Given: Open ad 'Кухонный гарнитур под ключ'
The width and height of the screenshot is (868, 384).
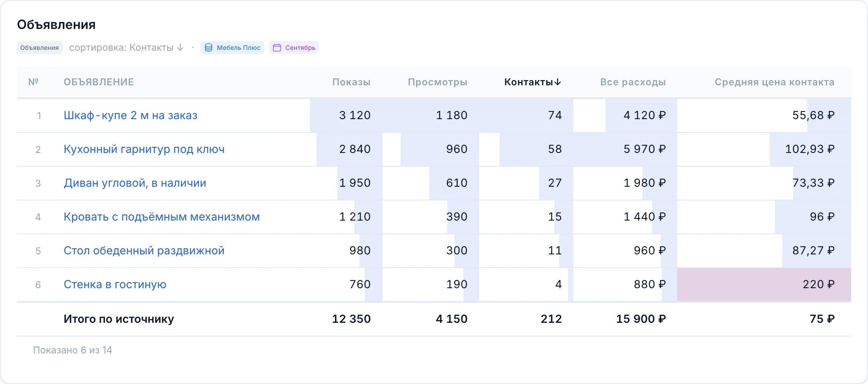Looking at the screenshot, I should [x=144, y=149].
